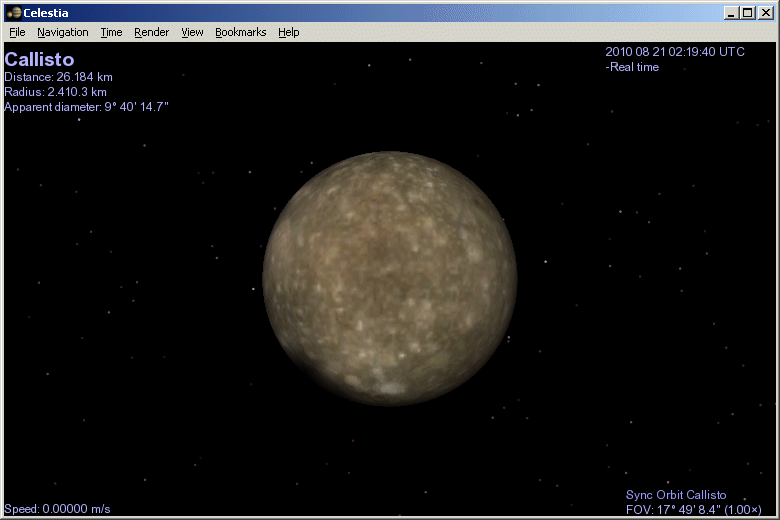The height and width of the screenshot is (520, 780).
Task: Click the Real time indicator text
Action: click(633, 67)
